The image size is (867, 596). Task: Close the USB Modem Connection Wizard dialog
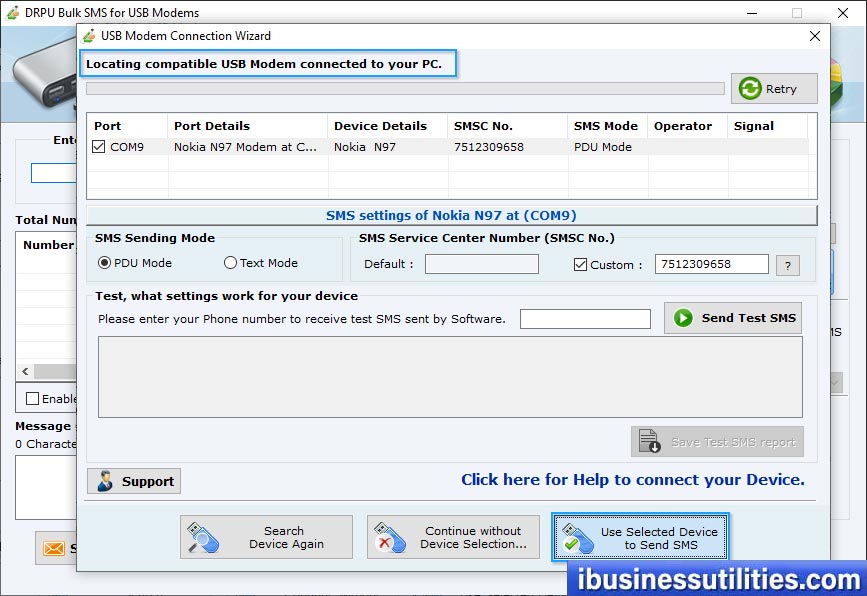click(x=814, y=36)
